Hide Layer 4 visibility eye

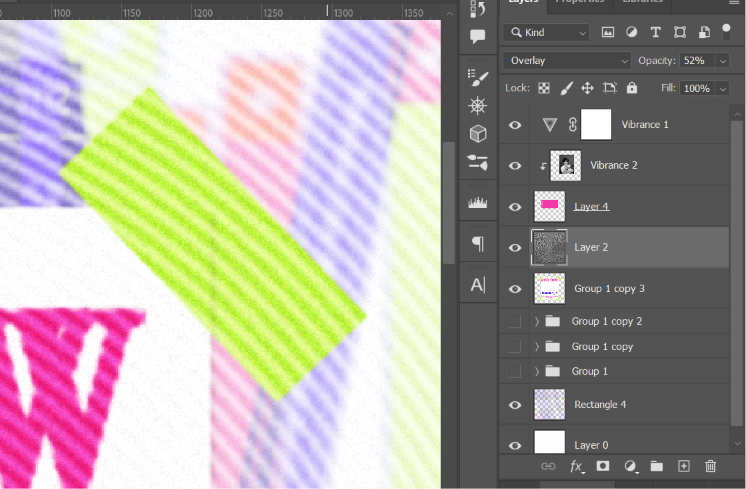coord(515,207)
